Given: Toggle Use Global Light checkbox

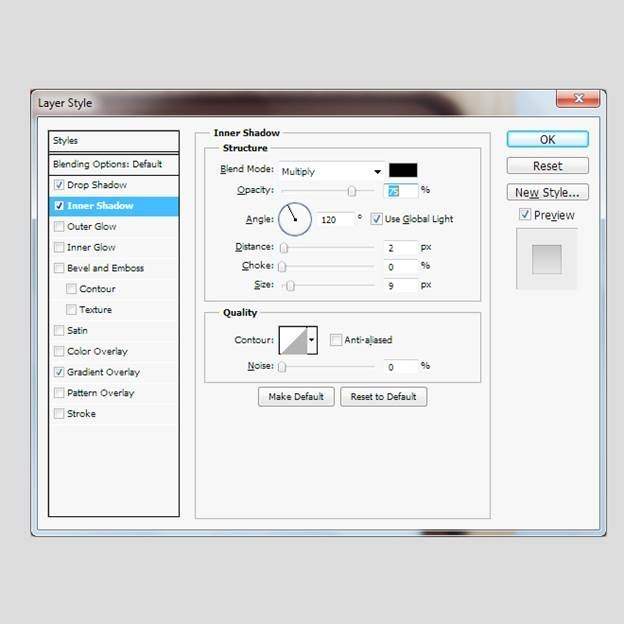Looking at the screenshot, I should (377, 219).
